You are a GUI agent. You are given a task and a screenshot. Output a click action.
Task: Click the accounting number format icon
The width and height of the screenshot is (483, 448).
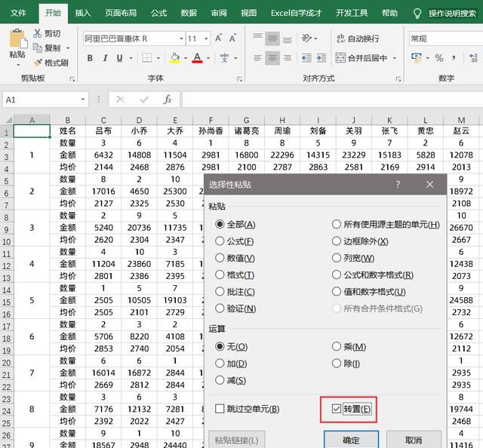417,58
